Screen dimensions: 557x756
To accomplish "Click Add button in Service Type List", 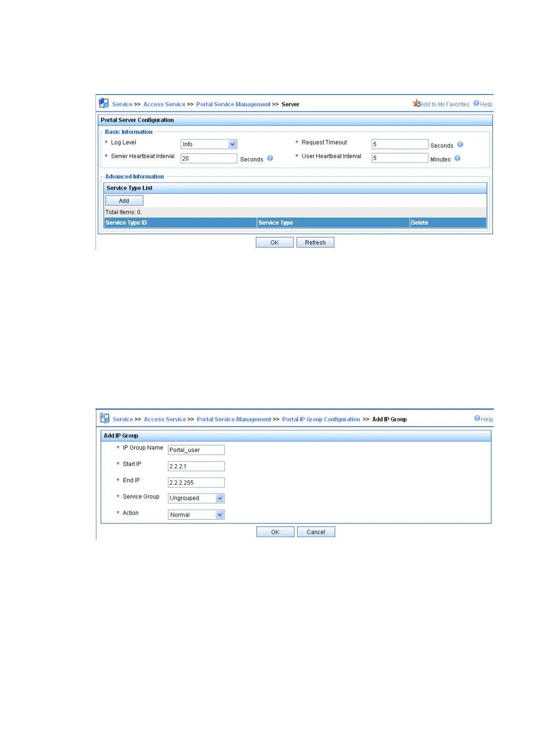I will coord(124,201).
